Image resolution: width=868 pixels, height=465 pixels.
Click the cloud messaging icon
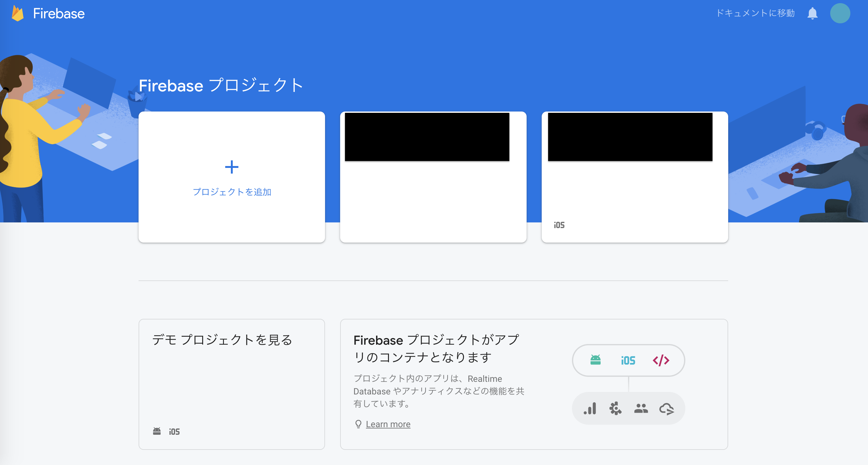[667, 408]
